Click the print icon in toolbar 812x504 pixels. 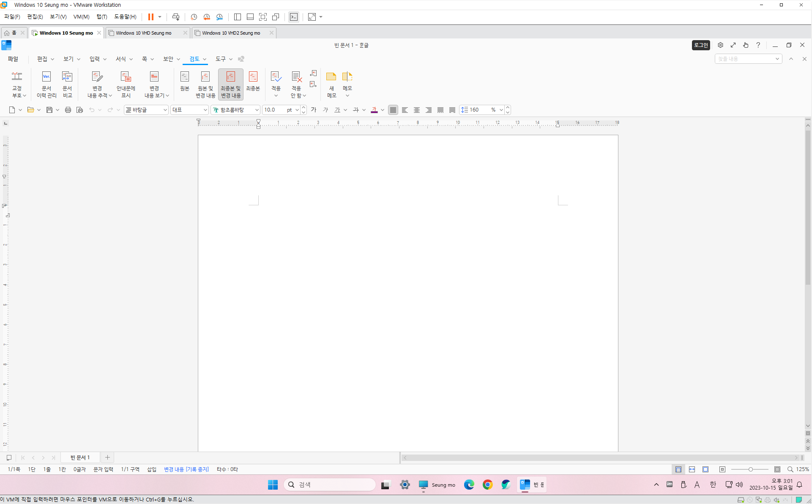68,110
